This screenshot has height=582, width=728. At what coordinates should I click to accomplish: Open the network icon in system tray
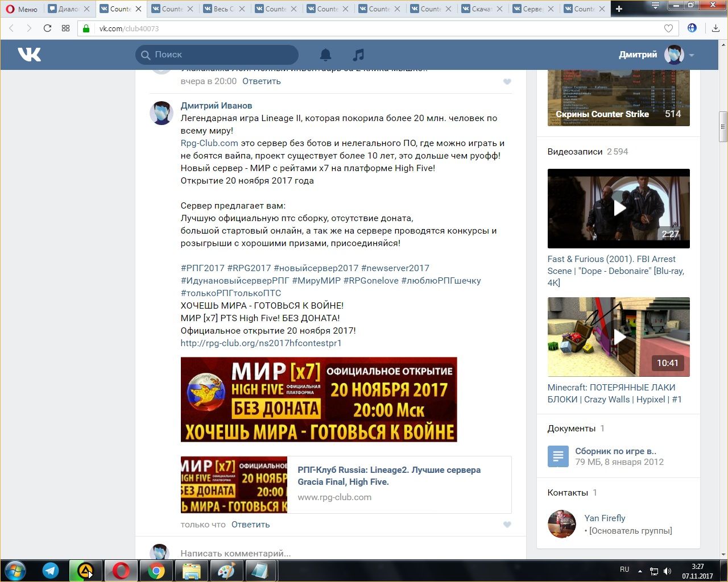pyautogui.click(x=654, y=571)
